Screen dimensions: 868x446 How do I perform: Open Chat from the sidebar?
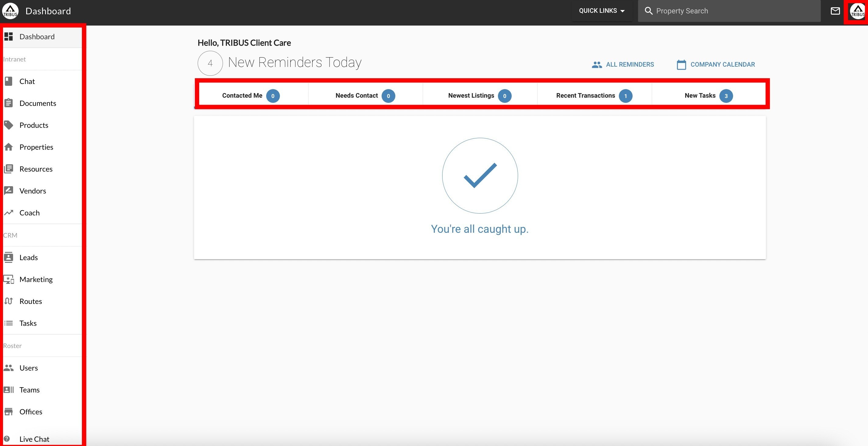[x=42, y=81]
